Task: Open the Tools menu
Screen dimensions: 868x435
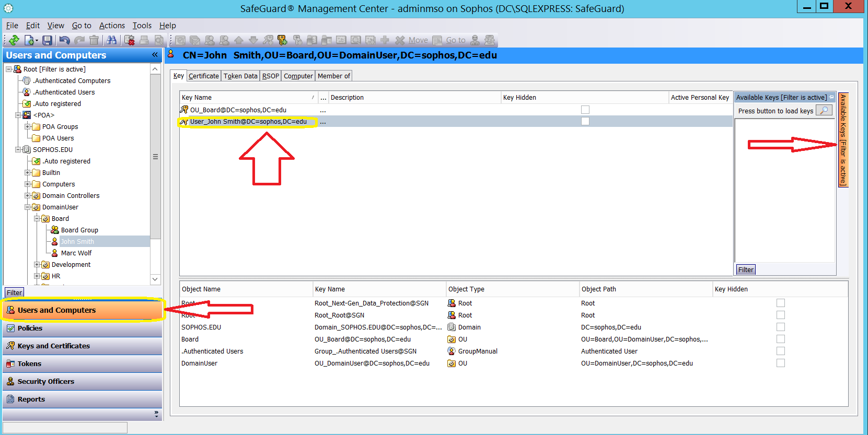Action: (x=142, y=25)
